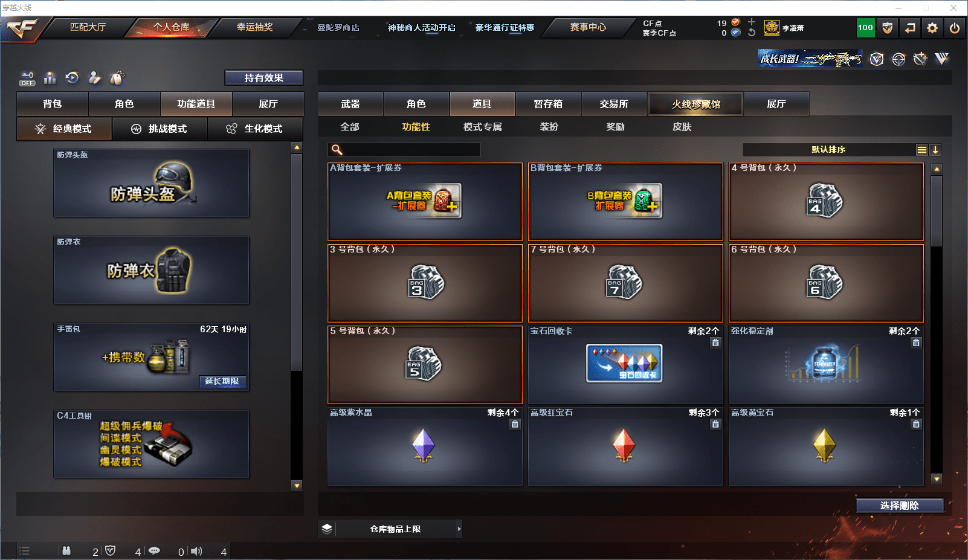Open the settings gear in the top bar

[x=932, y=28]
